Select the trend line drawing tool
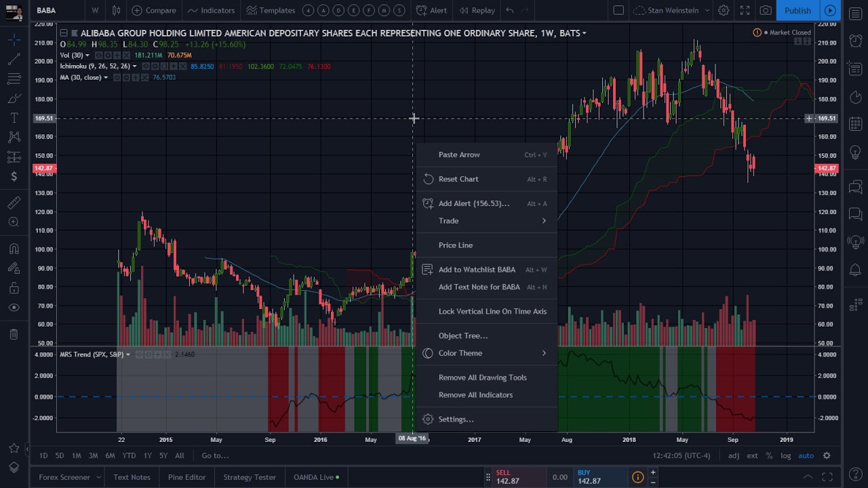868x488 pixels. tap(14, 60)
